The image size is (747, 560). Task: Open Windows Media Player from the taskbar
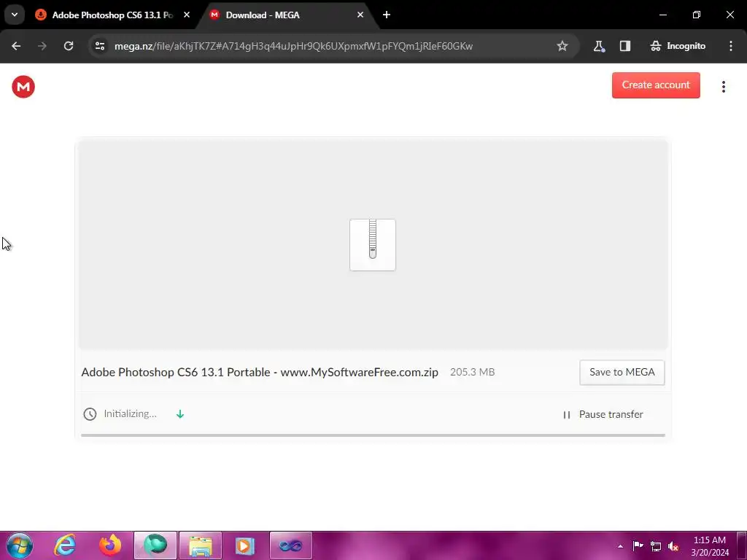tap(245, 545)
